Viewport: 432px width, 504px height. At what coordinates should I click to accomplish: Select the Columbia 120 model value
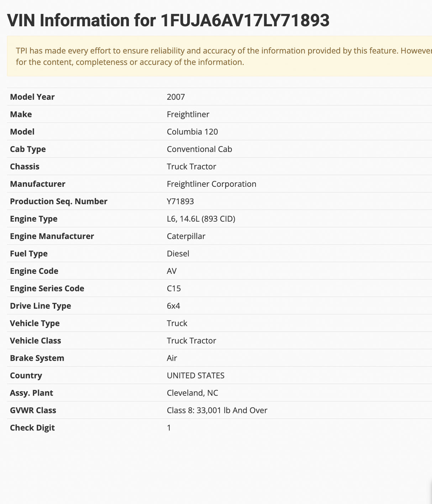[x=192, y=132]
